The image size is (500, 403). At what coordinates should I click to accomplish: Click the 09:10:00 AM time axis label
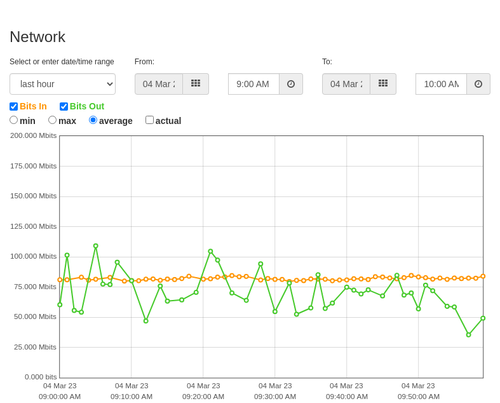coord(131,397)
